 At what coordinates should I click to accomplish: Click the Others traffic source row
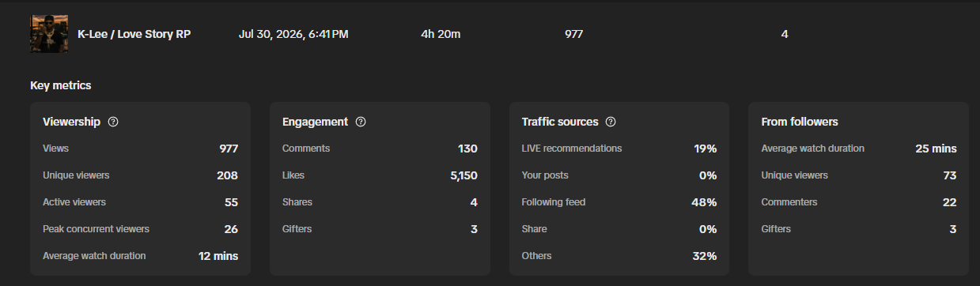coord(619,256)
